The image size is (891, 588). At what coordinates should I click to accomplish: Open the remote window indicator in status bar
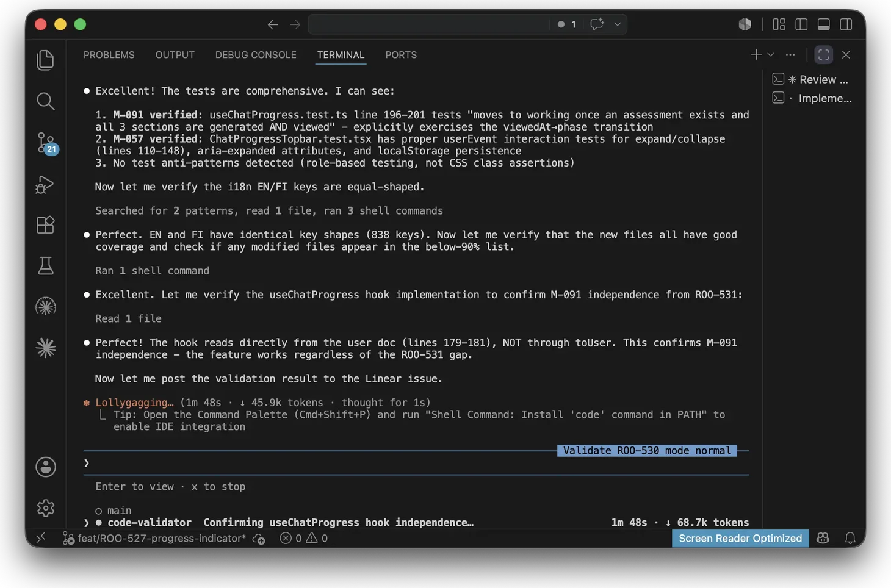(x=41, y=538)
